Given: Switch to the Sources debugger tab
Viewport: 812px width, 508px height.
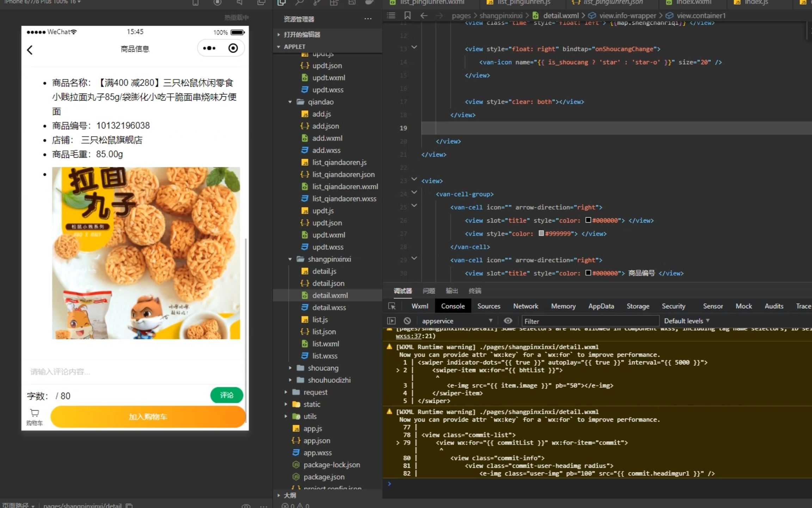Looking at the screenshot, I should [489, 306].
